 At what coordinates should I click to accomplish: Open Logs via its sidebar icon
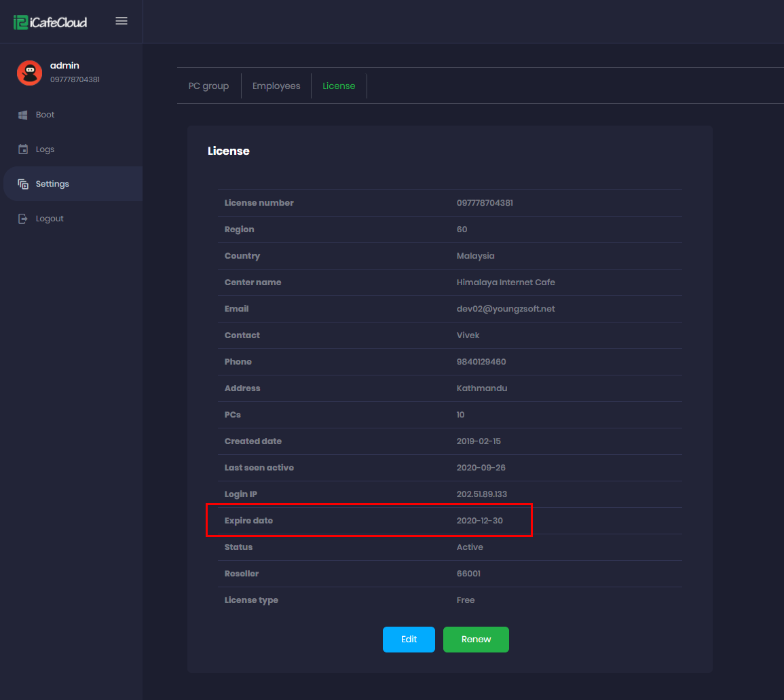pos(24,149)
